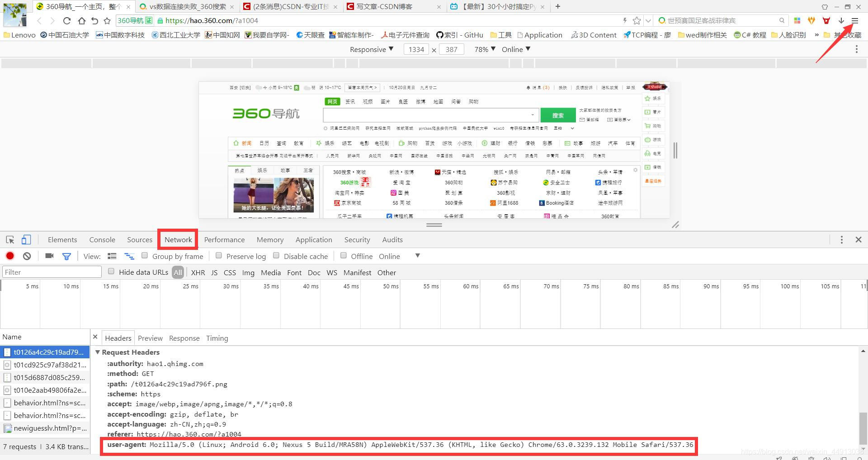Check Hide data URLs
The image size is (868, 460).
point(111,271)
